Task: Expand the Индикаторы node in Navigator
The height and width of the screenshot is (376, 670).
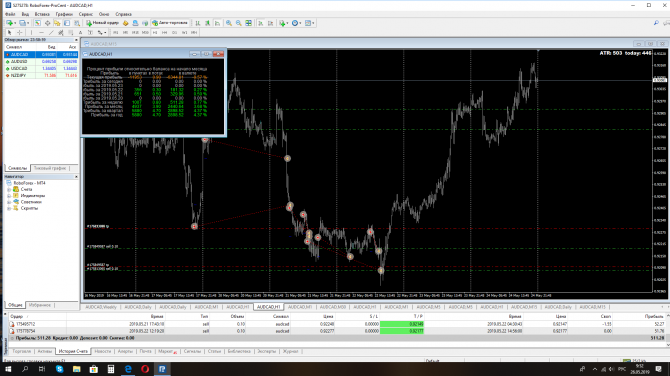Action: click(9, 196)
